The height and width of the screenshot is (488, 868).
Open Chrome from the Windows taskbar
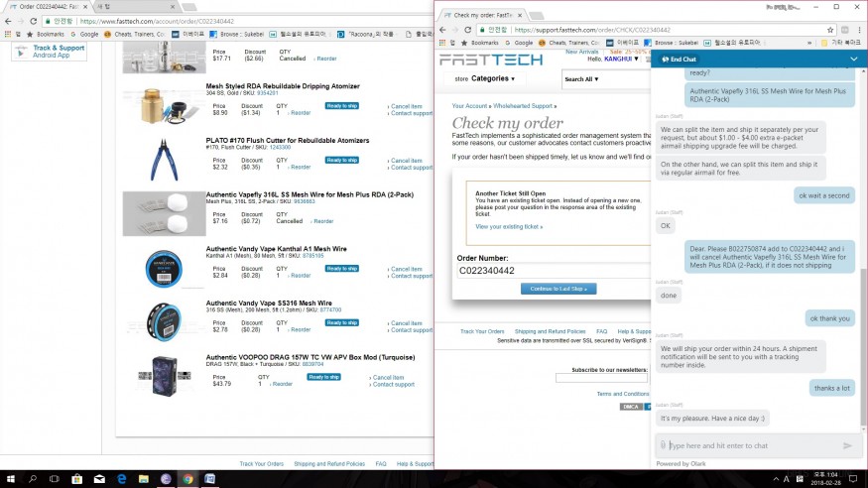[x=187, y=479]
